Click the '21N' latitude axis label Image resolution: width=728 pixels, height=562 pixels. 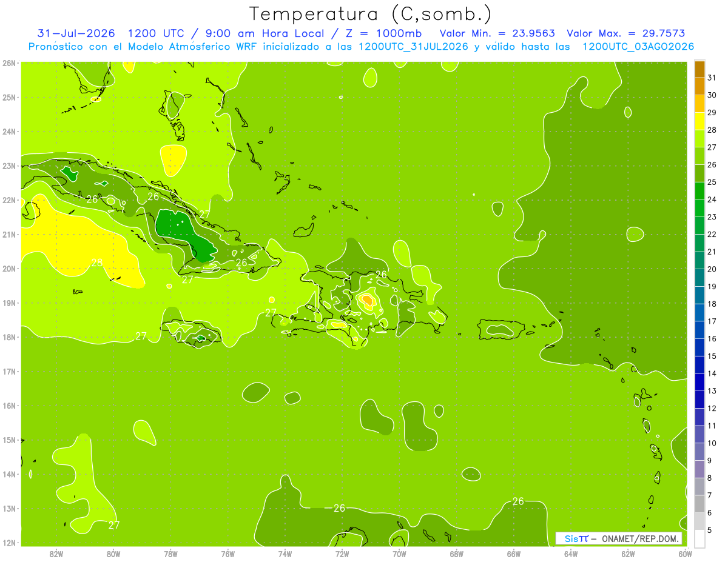pyautogui.click(x=8, y=235)
